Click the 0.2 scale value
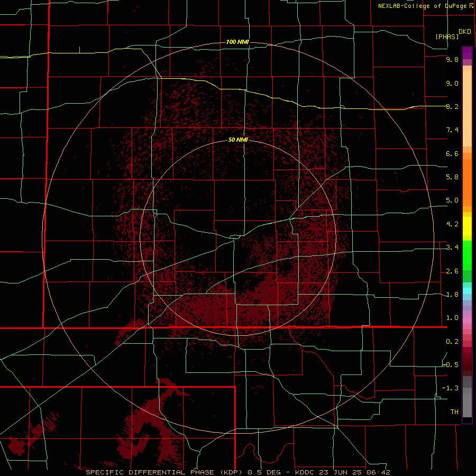Image resolution: width=476 pixels, height=476 pixels. [x=452, y=342]
